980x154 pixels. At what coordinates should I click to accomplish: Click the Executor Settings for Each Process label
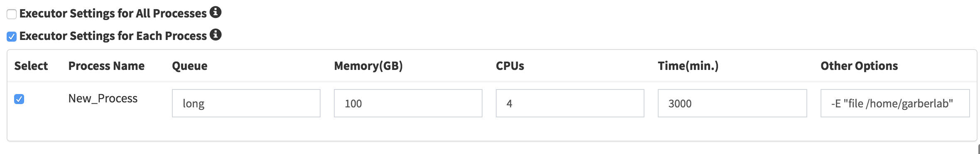(113, 36)
